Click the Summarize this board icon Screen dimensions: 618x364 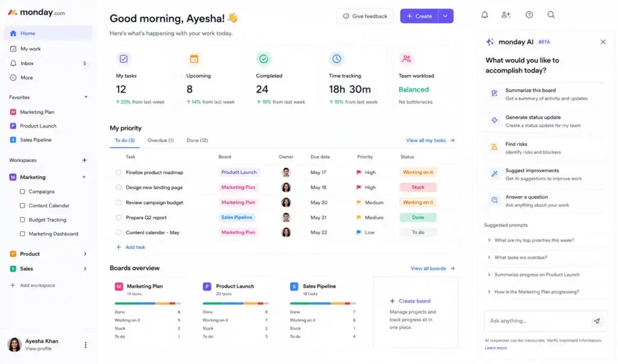494,94
